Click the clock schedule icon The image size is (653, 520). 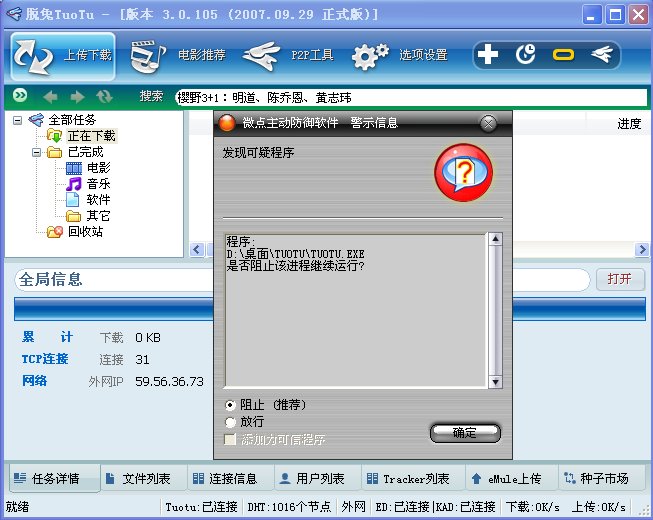tap(526, 55)
